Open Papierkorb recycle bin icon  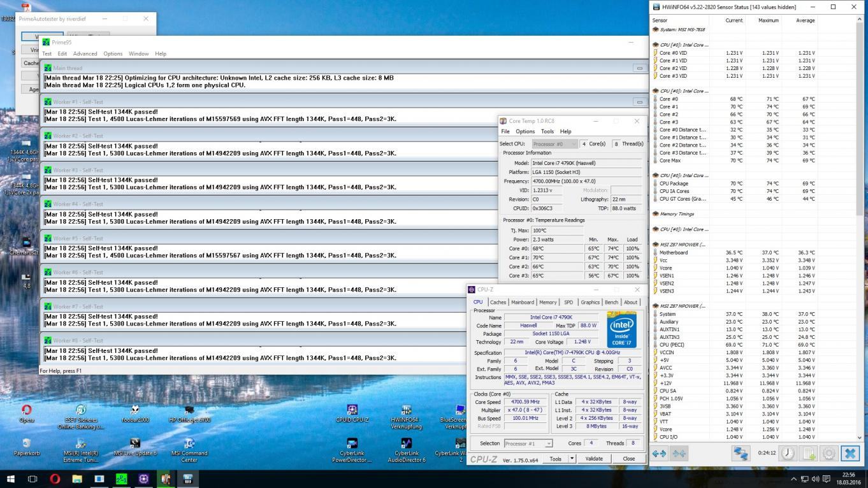26,447
